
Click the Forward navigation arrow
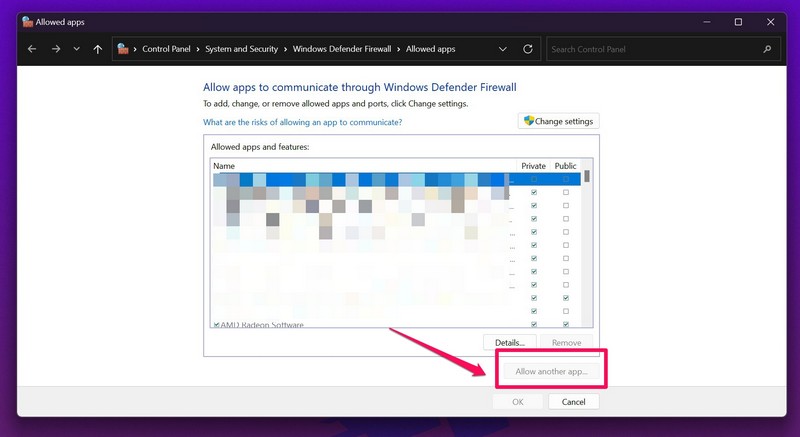[x=56, y=48]
